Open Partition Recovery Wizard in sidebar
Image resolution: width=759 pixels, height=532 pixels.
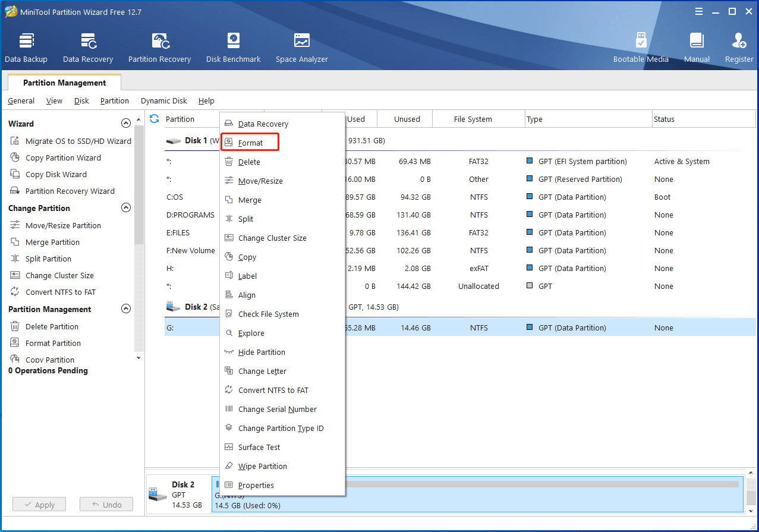point(62,191)
